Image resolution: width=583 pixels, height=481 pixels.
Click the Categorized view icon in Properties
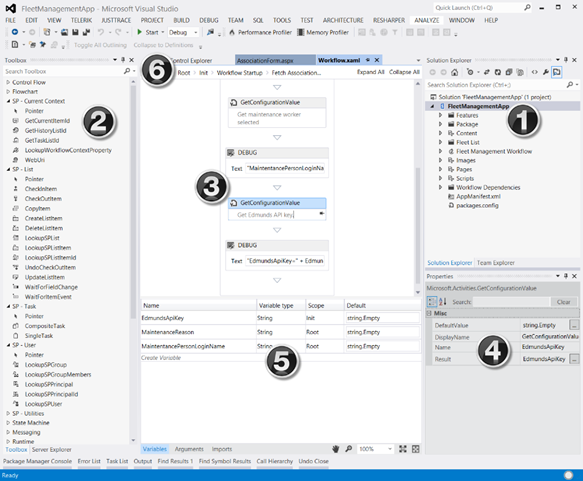pyautogui.click(x=432, y=302)
